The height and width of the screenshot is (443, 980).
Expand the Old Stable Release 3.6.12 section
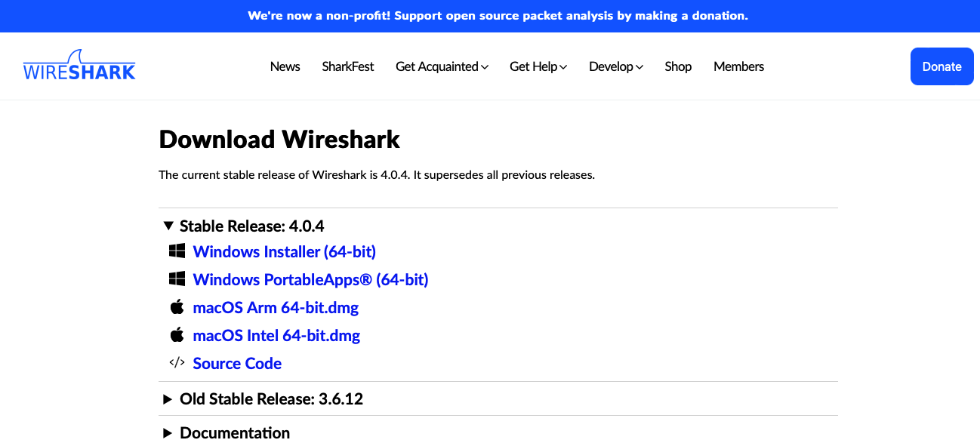pos(263,399)
